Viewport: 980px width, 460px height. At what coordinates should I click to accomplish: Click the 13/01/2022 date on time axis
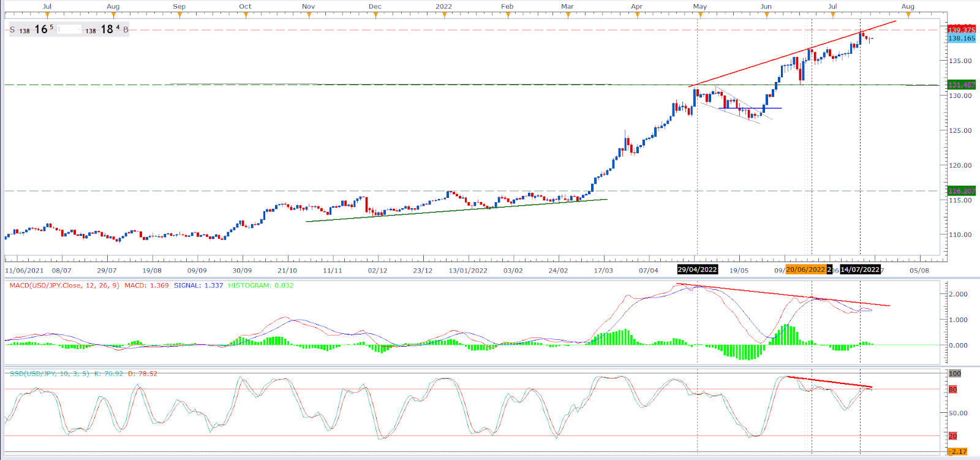(468, 270)
